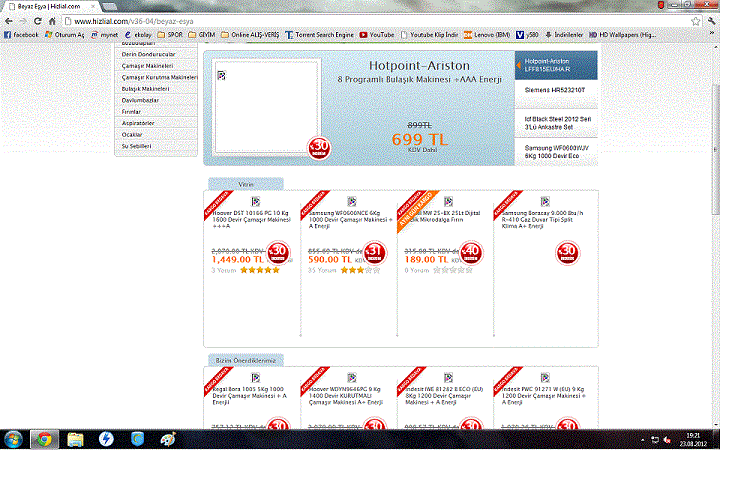Click the 590.00 TL price
Image resolution: width=750 pixels, height=499 pixels.
point(330,259)
